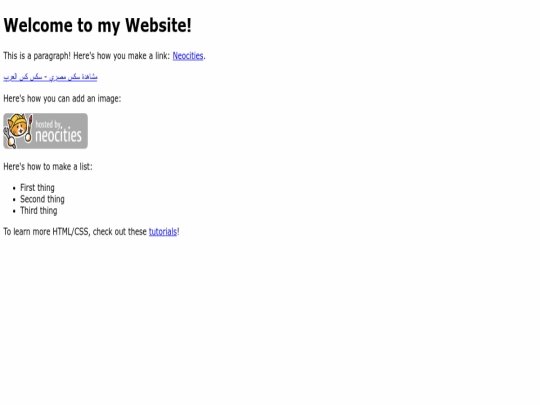Viewport: 540px width, 405px height.
Task: Click the bullet before Second thing
Action: click(14, 200)
